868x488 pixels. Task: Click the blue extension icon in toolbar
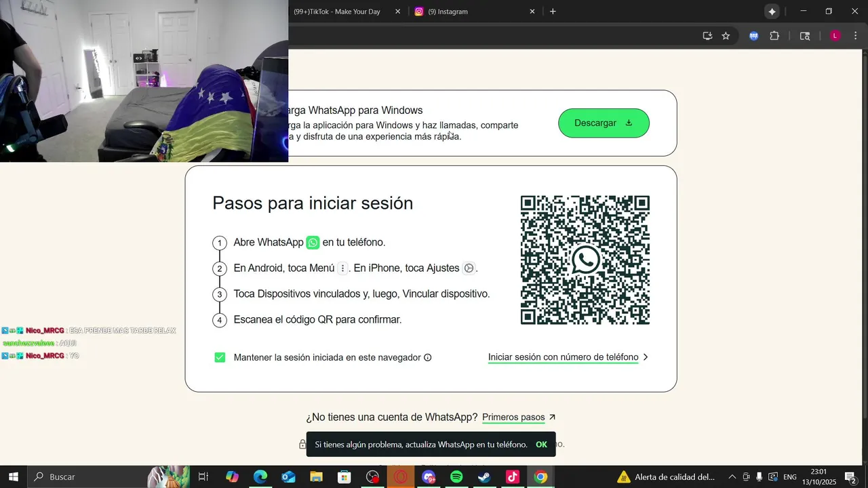tap(753, 36)
